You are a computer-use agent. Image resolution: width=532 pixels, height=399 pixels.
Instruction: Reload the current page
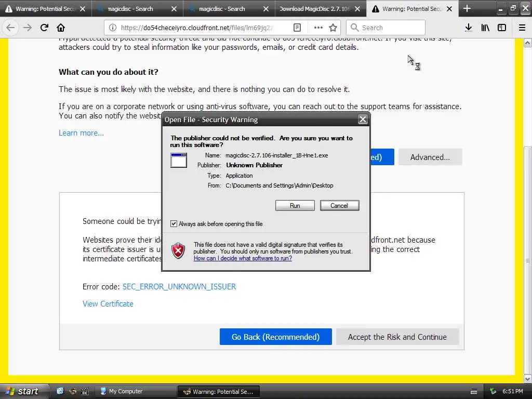point(44,28)
